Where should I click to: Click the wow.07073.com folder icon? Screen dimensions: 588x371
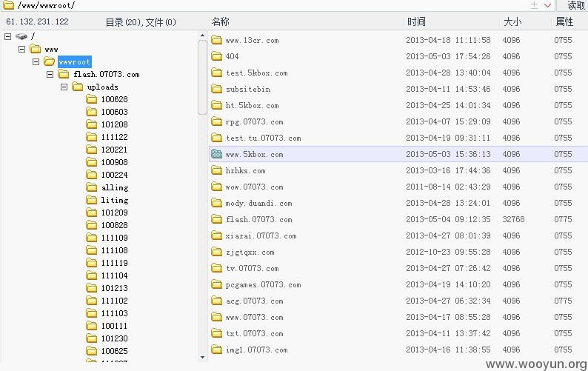tap(216, 187)
